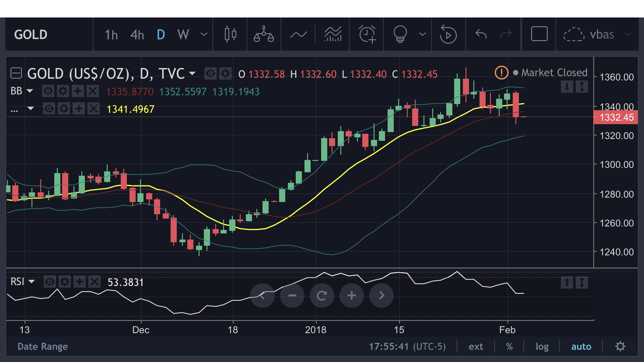This screenshot has height=362, width=644.
Task: Open the compare symbols scales icon
Action: click(x=264, y=34)
